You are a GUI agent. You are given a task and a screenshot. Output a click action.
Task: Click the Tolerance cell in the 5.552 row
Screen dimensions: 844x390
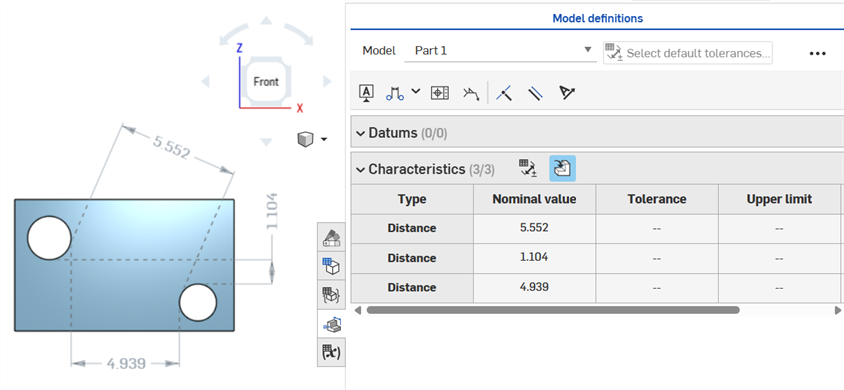(657, 228)
